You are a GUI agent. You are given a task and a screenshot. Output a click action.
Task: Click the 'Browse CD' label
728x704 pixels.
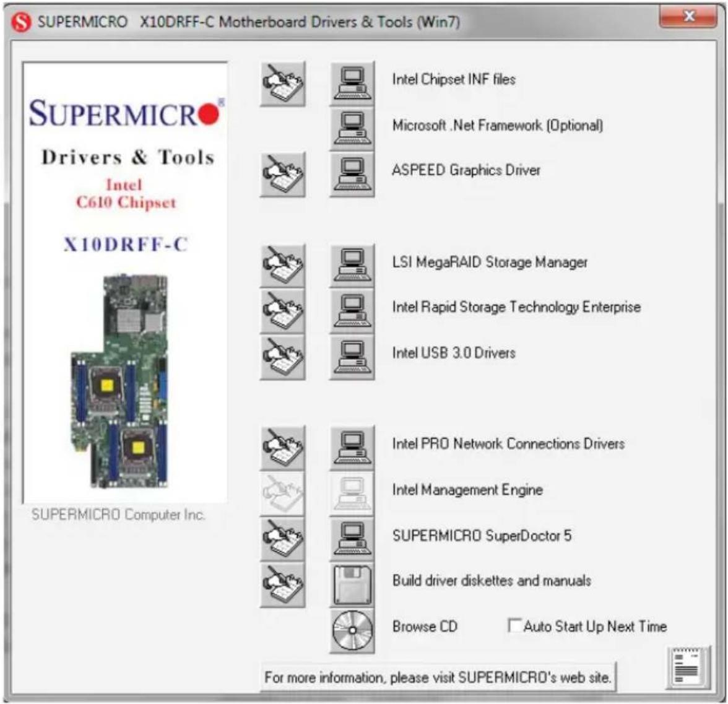coord(425,627)
